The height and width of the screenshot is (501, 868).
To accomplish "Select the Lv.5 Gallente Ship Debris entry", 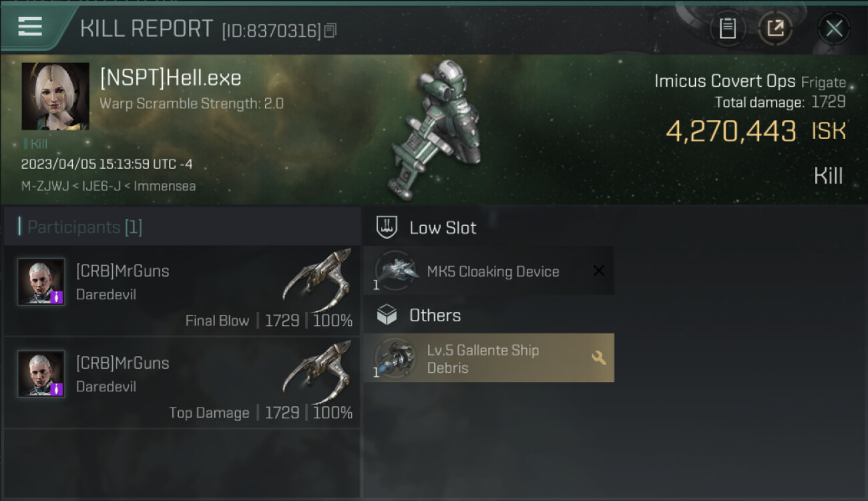I will pos(489,358).
